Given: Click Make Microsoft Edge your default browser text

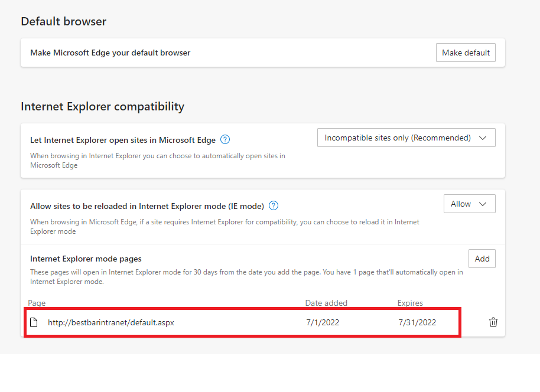Looking at the screenshot, I should 110,53.
